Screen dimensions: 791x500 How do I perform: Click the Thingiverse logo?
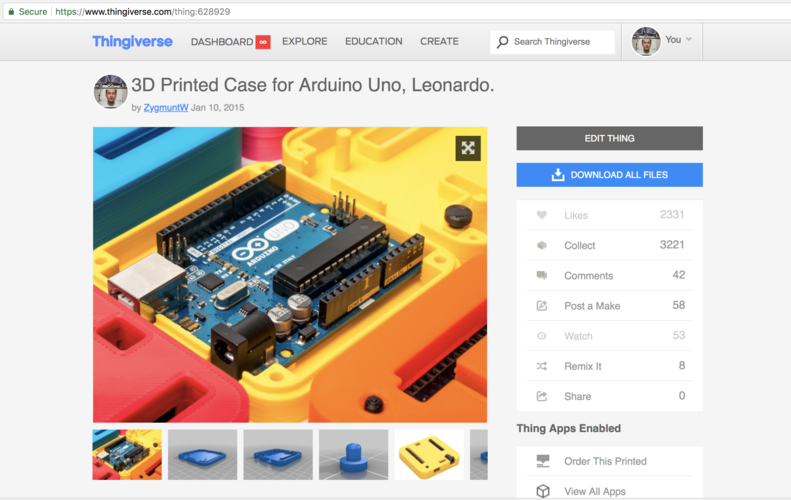132,41
